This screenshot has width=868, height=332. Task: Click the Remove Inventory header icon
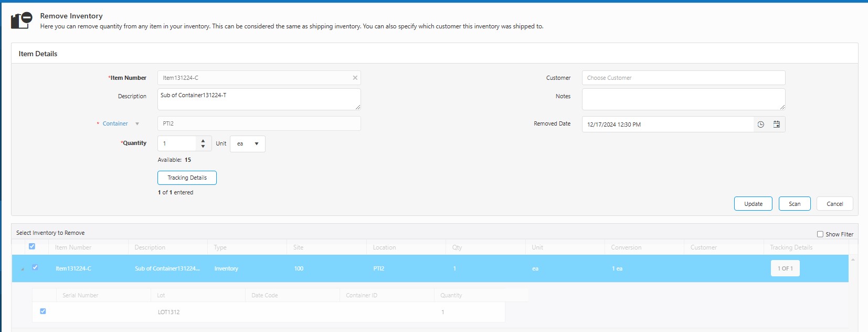pos(22,20)
